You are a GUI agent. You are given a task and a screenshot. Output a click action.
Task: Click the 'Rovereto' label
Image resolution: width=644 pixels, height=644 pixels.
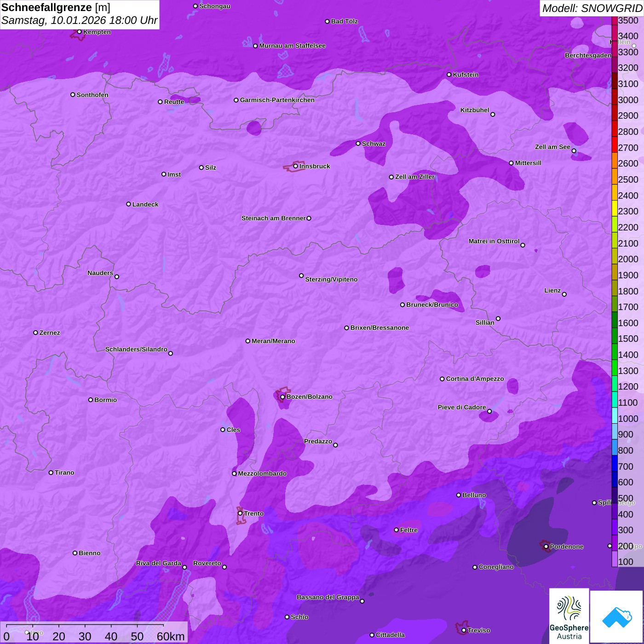point(207,563)
